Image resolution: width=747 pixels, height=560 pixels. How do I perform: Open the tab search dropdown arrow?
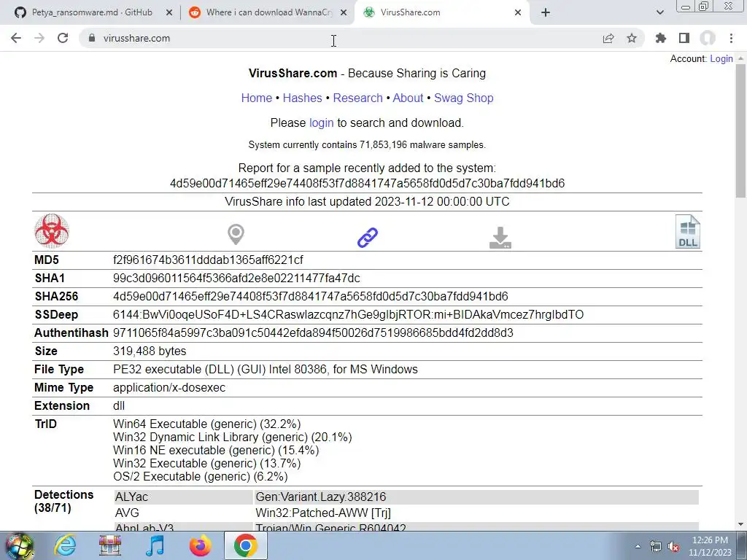pos(659,13)
